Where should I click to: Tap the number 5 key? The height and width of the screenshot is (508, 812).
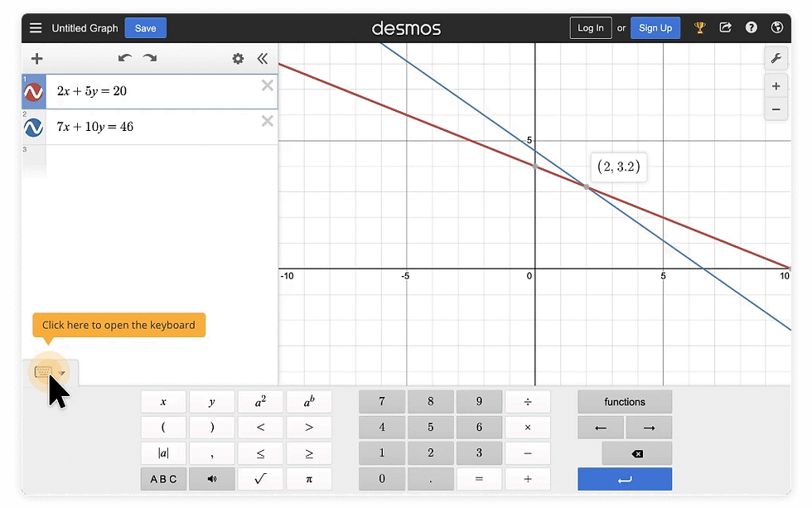430,428
